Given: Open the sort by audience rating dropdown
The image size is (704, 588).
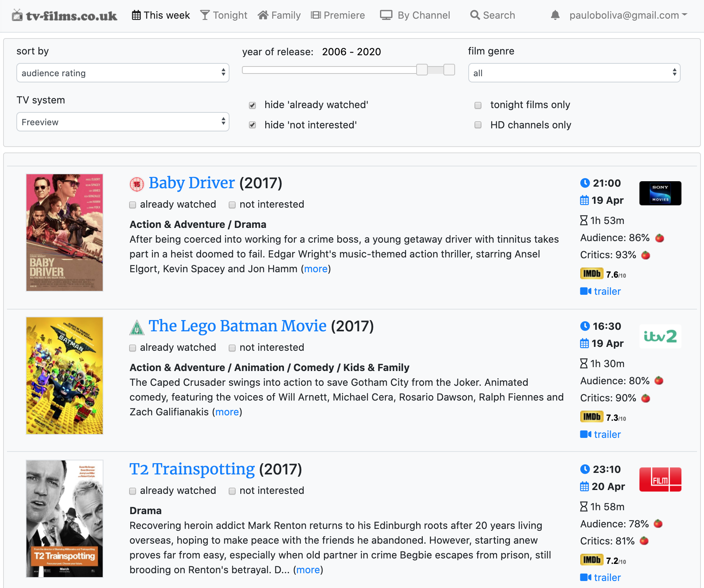Looking at the screenshot, I should click(x=123, y=73).
